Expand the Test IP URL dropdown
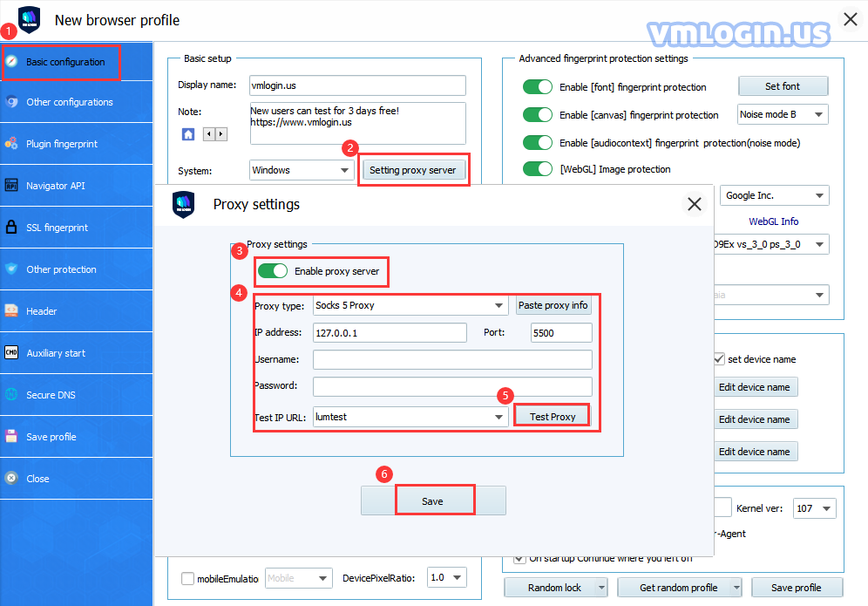This screenshot has width=868, height=606. coord(410,417)
